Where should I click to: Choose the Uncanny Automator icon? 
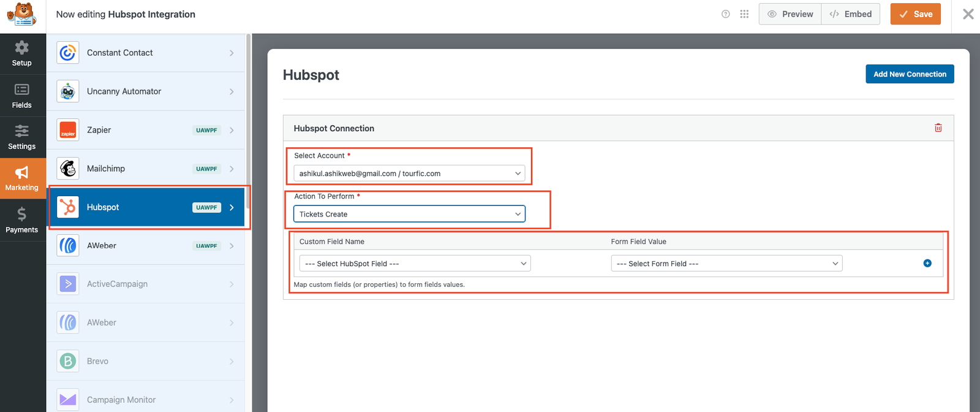click(68, 91)
